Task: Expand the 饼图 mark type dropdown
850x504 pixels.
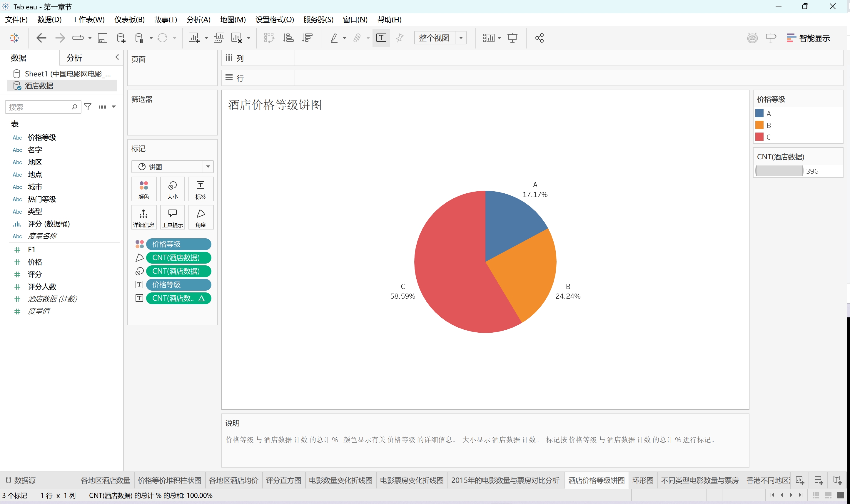Action: [208, 167]
